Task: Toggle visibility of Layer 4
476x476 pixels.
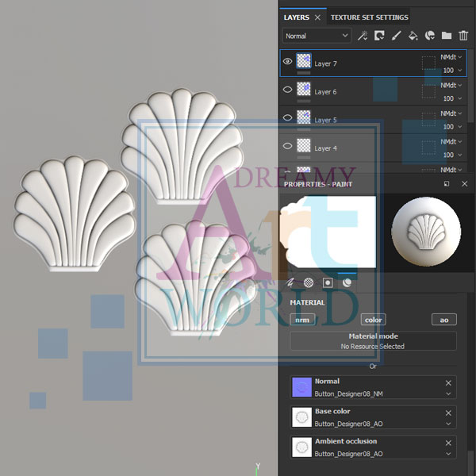Action: [x=288, y=147]
